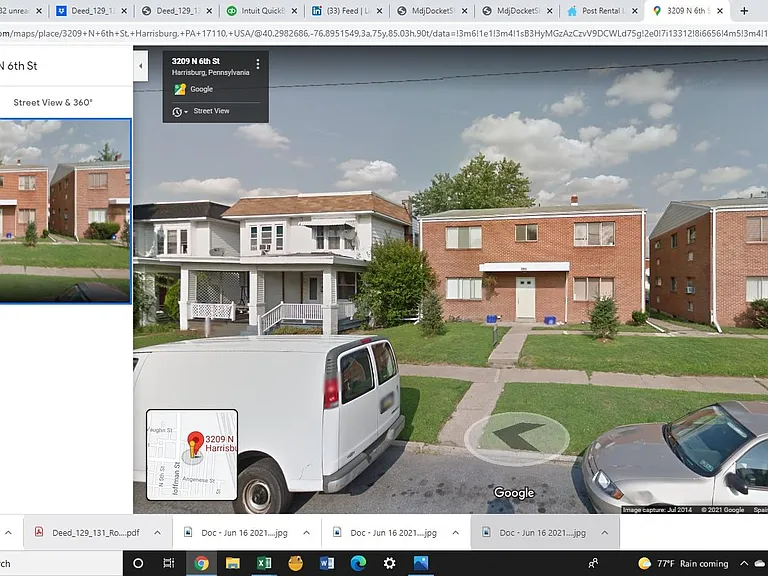This screenshot has height=576, width=768.
Task: Click the OneDrive cloud icon in system tray
Action: pyautogui.click(x=761, y=563)
